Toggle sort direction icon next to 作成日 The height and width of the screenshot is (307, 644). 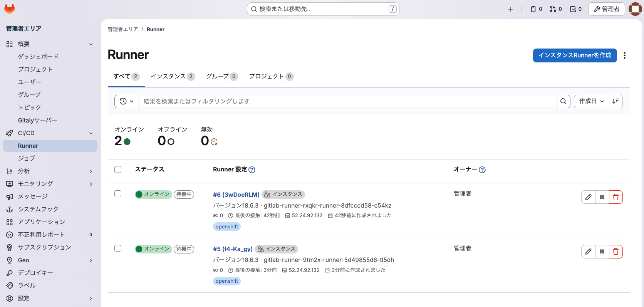(x=616, y=101)
